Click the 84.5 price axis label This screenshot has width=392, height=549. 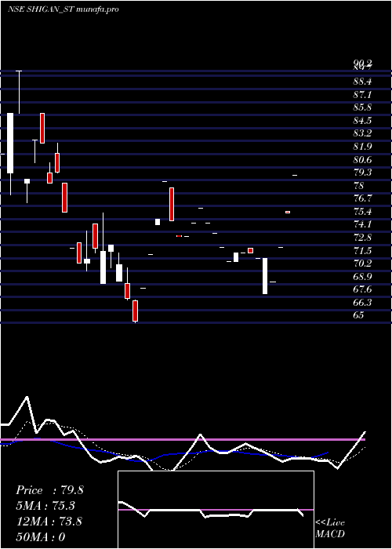pos(362,121)
